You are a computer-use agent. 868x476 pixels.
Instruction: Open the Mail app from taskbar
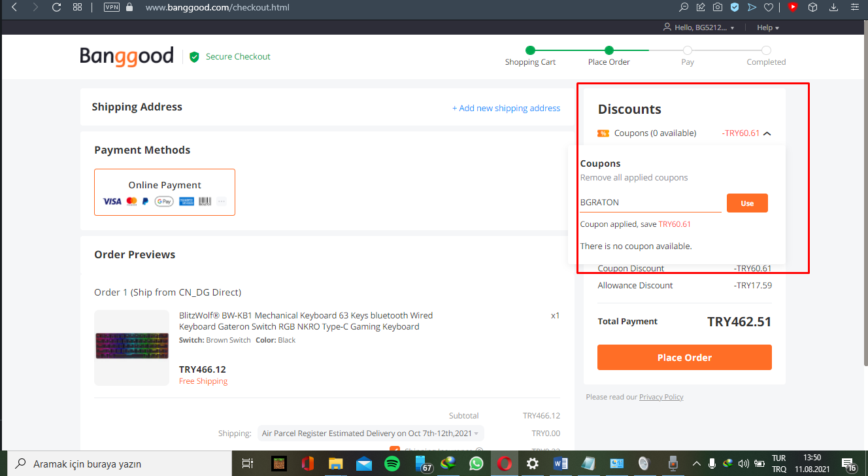[364, 464]
